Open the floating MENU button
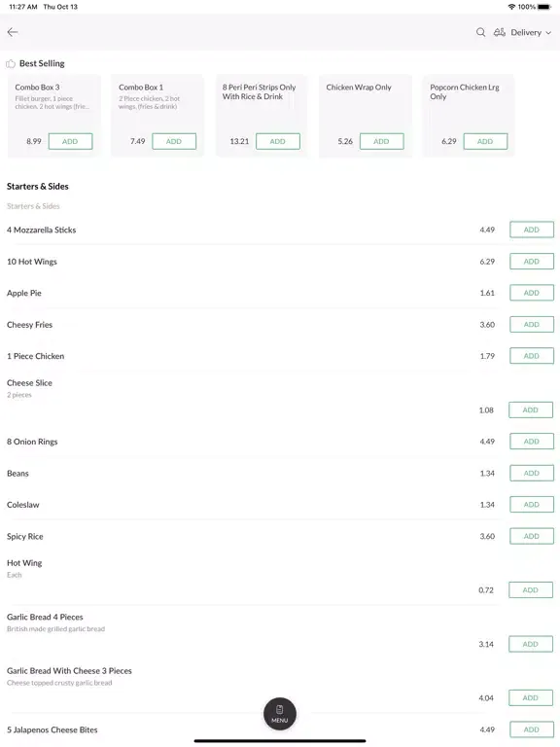This screenshot has height=747, width=560. tap(280, 714)
